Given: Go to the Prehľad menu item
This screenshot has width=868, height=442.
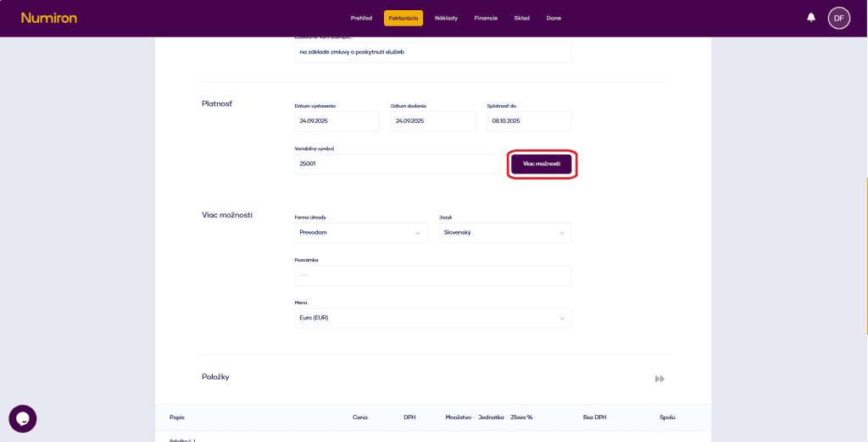Looking at the screenshot, I should [x=361, y=18].
